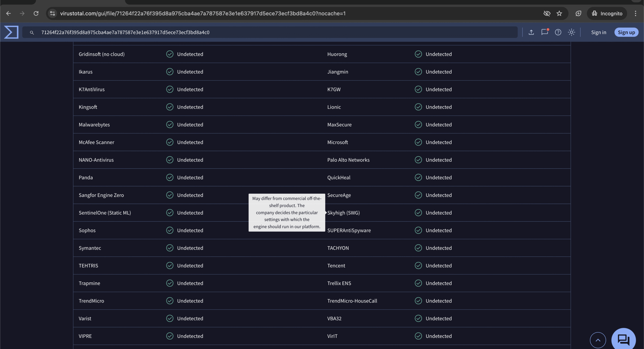This screenshot has height=349, width=644.
Task: Reload the page with the refresh button
Action: 36,13
